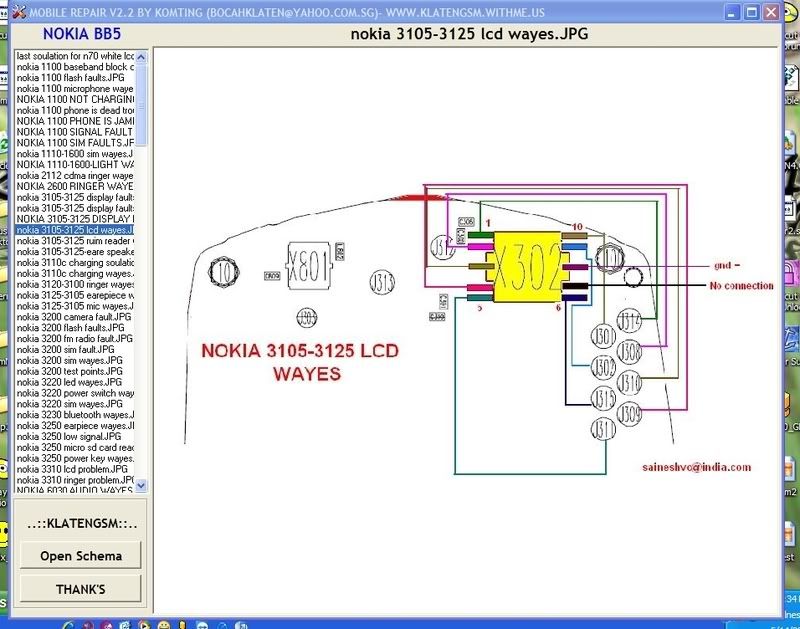Choose 'nokia 3200 fm radio fault.JPG'
Screen dimensions: 800x629
74,339
